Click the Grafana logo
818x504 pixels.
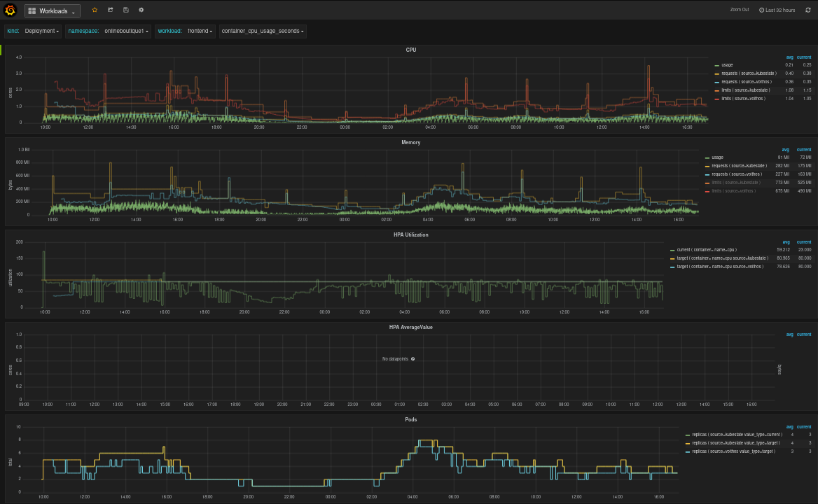coord(8,10)
